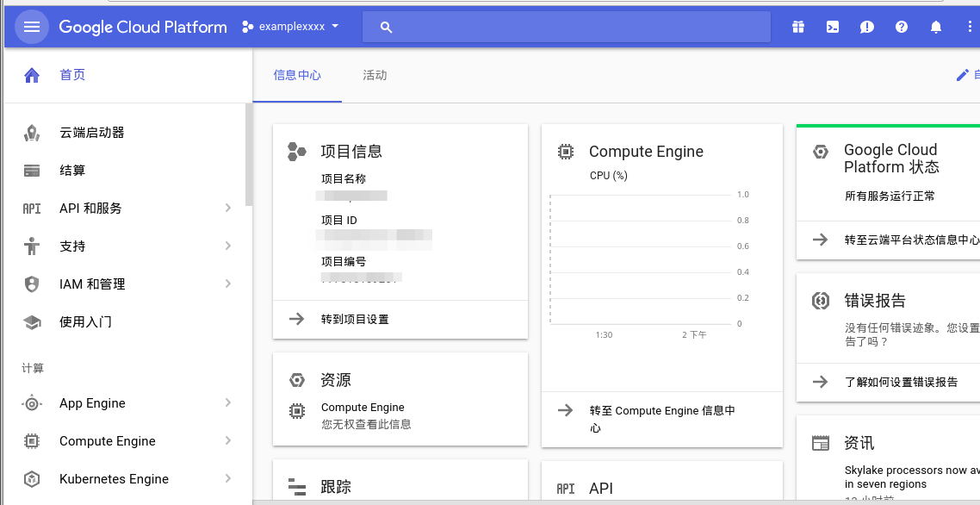The width and height of the screenshot is (980, 505).
Task: Click the 使用入门 graduation cap icon
Action: click(32, 322)
